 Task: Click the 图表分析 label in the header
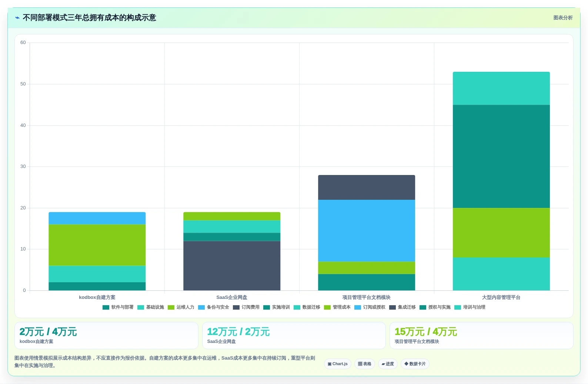(563, 18)
